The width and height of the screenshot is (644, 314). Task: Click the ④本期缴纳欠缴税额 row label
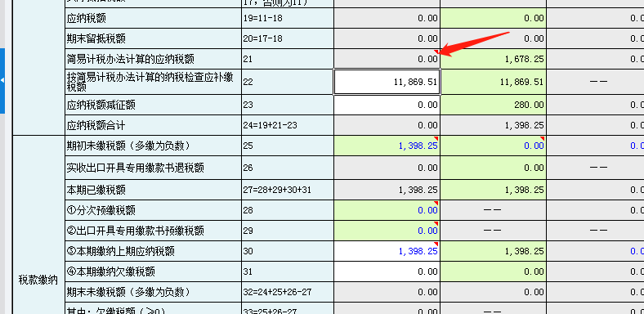[110, 271]
